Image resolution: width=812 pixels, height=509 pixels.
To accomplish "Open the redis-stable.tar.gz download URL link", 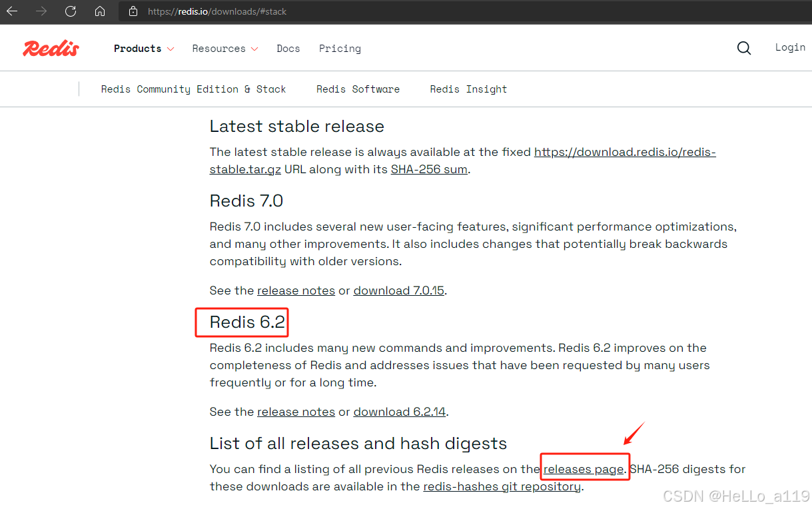I will point(625,152).
